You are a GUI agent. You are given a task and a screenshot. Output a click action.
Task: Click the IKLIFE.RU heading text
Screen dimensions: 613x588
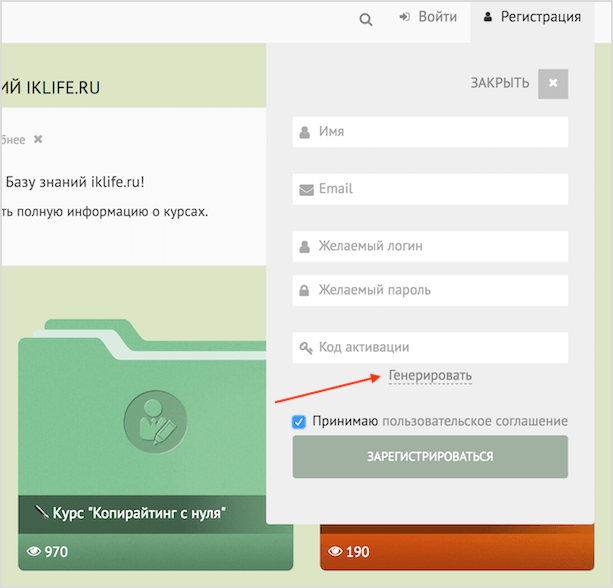point(63,88)
